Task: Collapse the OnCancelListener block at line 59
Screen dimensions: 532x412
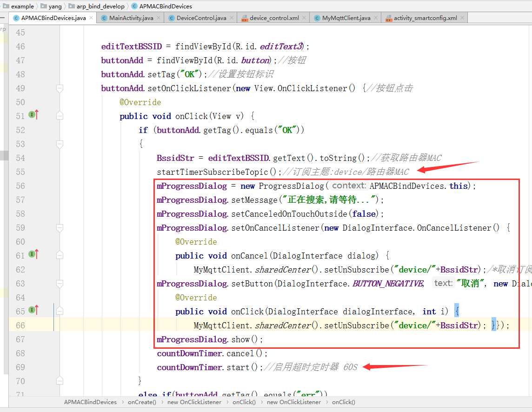Action: coord(60,228)
